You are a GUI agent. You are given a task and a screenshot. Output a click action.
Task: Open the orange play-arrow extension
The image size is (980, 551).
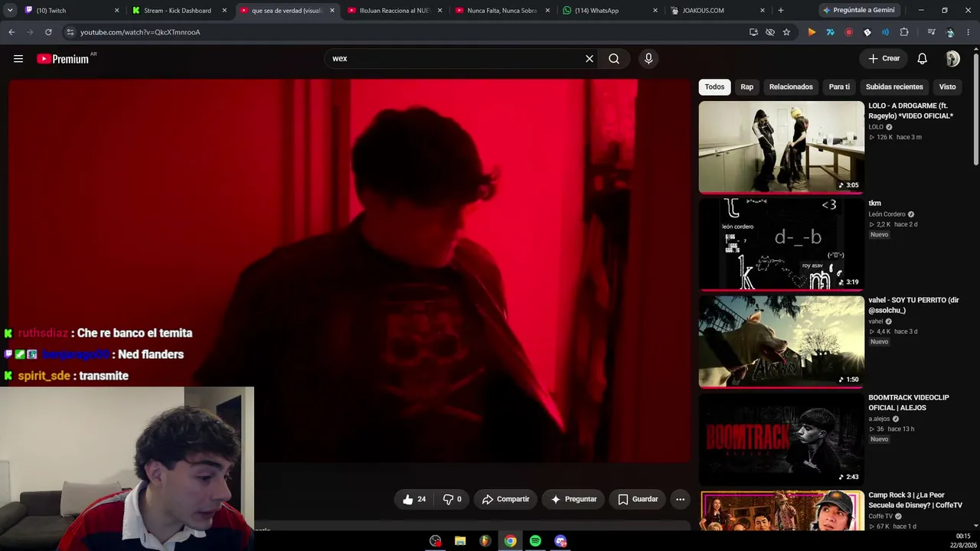click(812, 32)
